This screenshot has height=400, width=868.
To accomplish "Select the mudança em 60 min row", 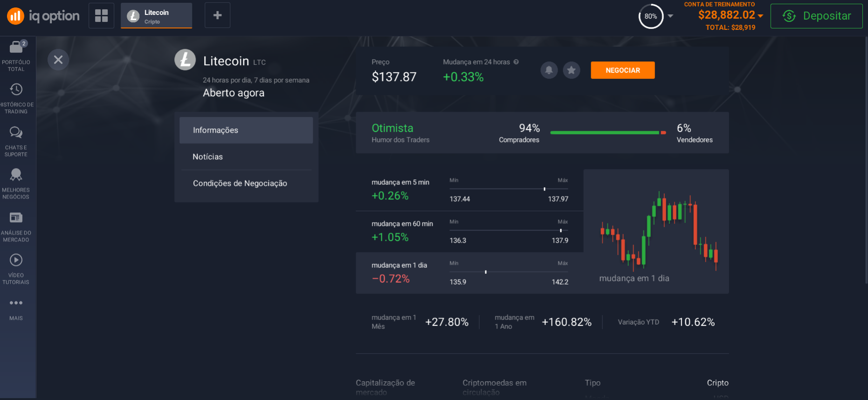I will [469, 232].
